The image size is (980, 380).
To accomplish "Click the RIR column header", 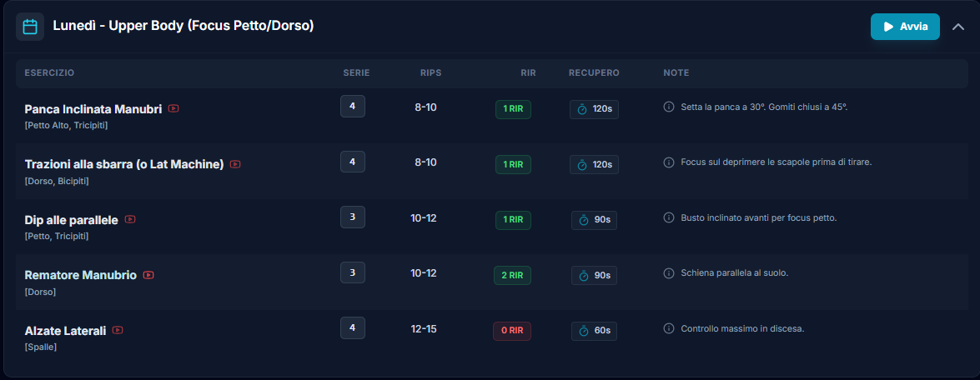I will (x=528, y=73).
